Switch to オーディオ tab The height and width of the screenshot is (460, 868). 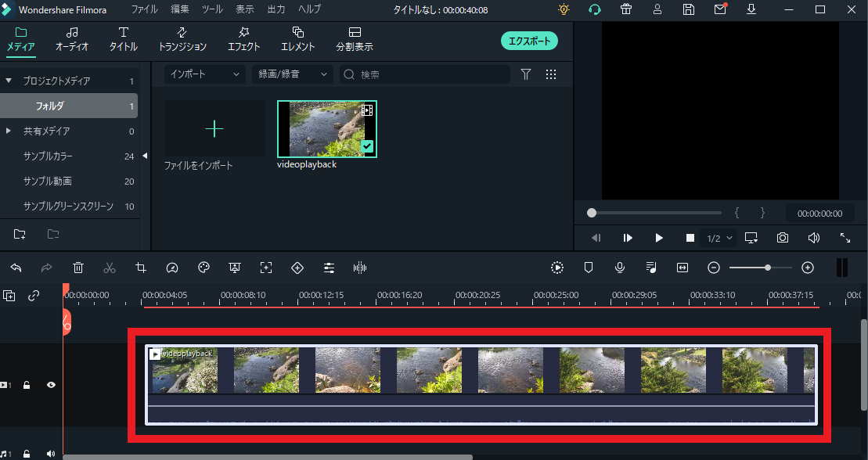click(72, 40)
